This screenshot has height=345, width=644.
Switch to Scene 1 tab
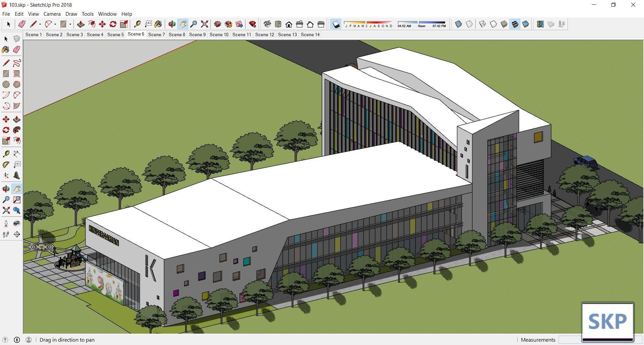coord(34,34)
